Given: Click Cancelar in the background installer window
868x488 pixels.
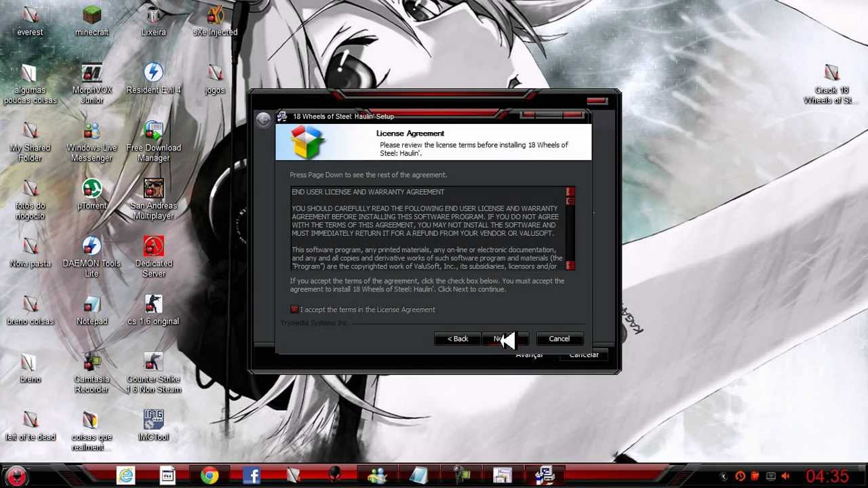Looking at the screenshot, I should point(584,355).
